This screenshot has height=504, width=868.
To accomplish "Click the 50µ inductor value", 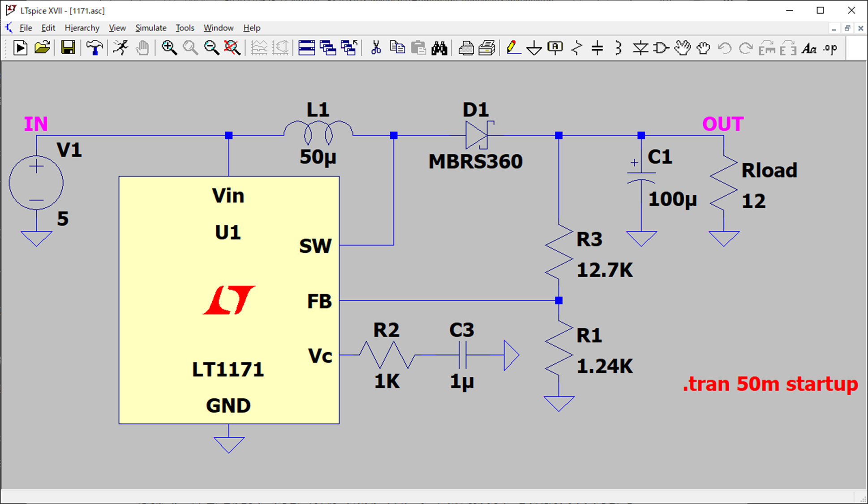I will point(318,157).
